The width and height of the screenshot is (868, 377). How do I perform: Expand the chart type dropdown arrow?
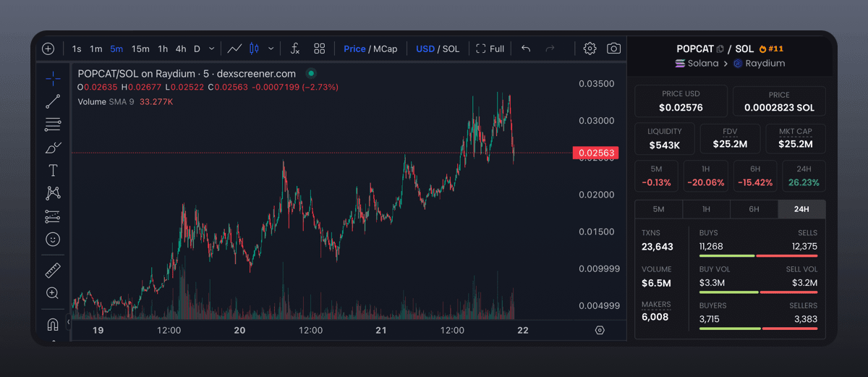[x=271, y=48]
